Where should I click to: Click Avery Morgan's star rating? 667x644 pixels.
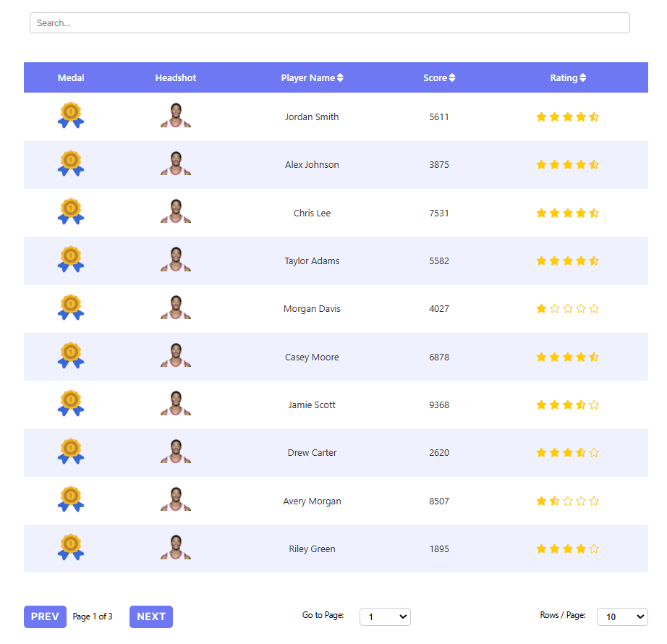click(567, 501)
